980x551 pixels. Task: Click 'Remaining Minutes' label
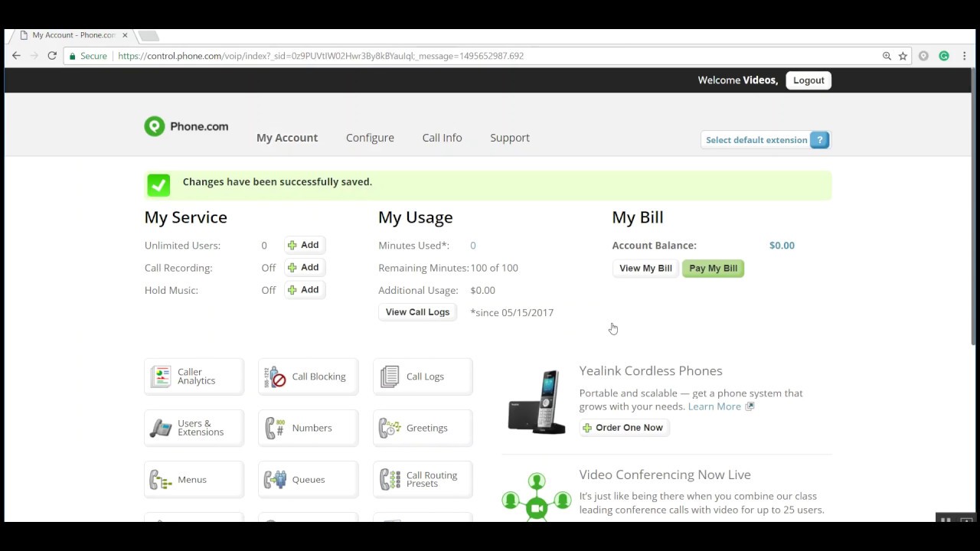[423, 268]
